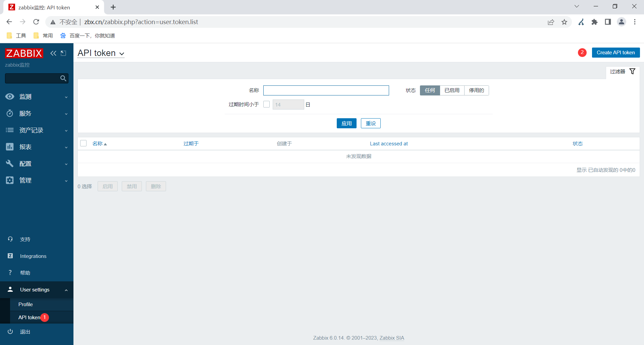Click the 创建于 column header
644x345 pixels.
click(x=284, y=144)
